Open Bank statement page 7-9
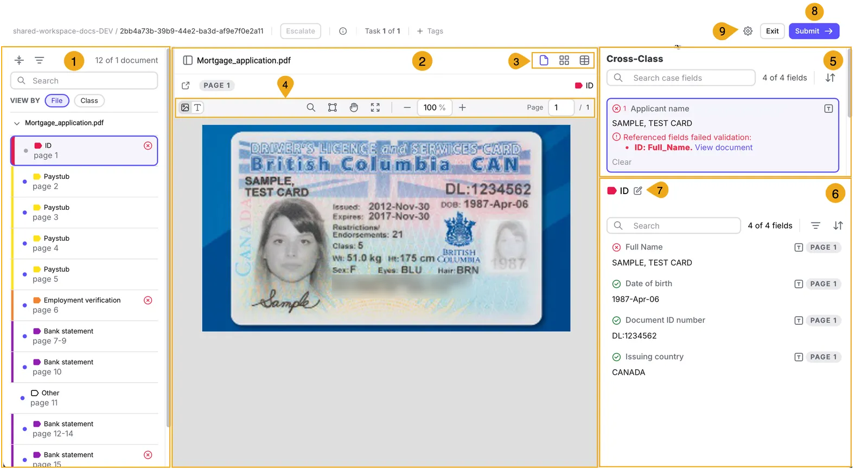The image size is (868, 469). pyautogui.click(x=85, y=336)
